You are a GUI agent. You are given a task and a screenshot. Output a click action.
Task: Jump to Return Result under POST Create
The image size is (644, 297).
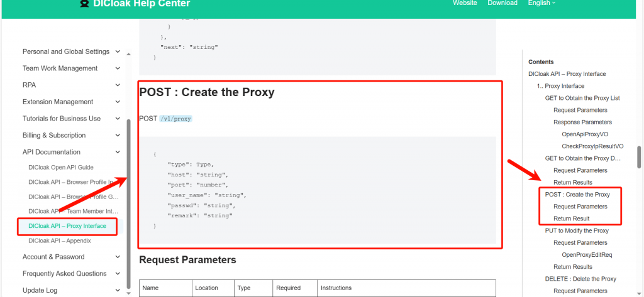[x=571, y=219]
